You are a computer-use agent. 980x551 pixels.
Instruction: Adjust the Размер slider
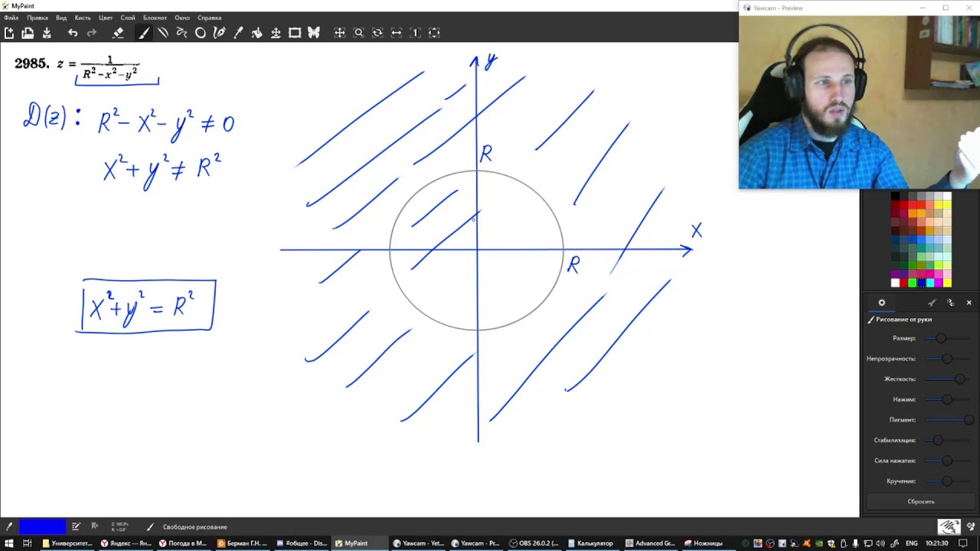click(x=946, y=338)
